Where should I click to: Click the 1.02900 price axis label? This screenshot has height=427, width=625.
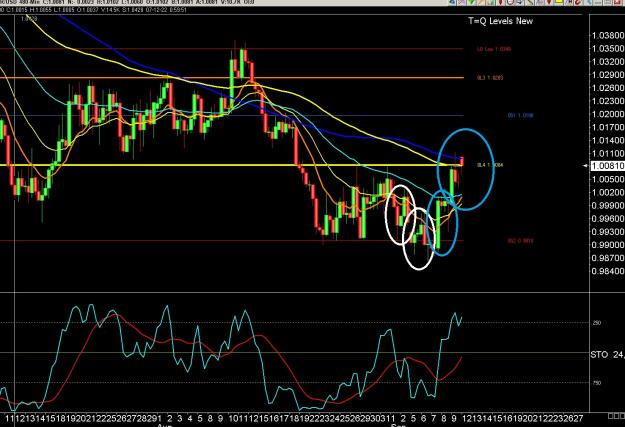608,75
